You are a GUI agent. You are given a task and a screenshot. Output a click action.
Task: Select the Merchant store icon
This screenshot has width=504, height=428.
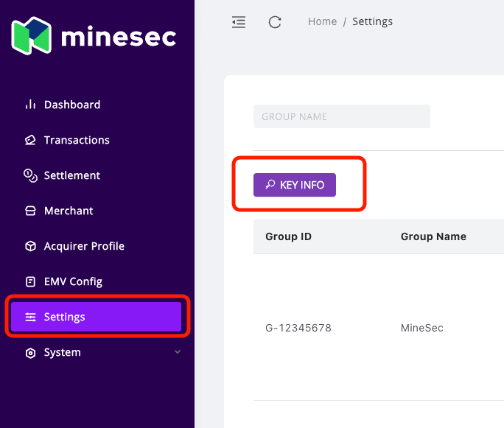(x=30, y=211)
